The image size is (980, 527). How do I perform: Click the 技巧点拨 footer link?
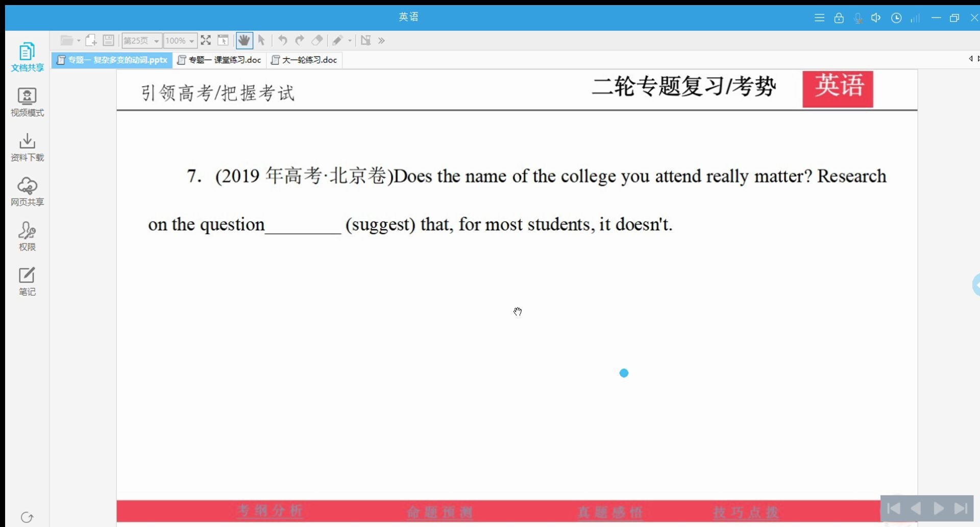pyautogui.click(x=746, y=512)
